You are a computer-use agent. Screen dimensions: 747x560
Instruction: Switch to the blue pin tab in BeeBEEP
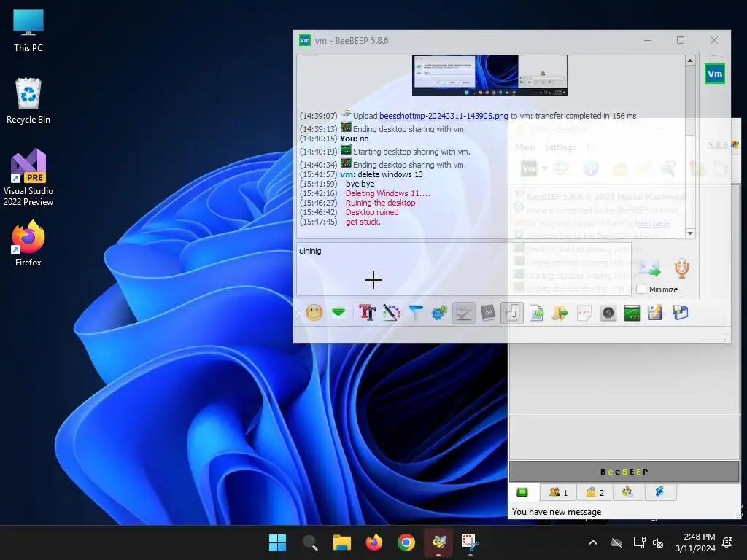point(659,492)
